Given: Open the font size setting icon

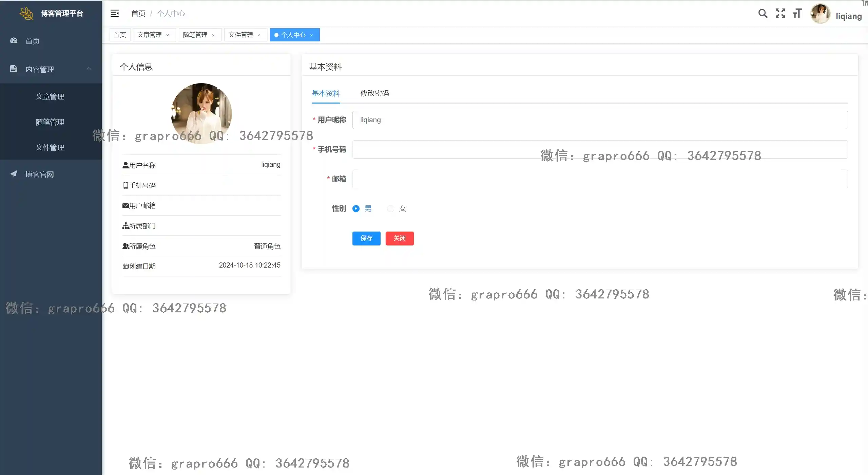Looking at the screenshot, I should click(797, 13).
